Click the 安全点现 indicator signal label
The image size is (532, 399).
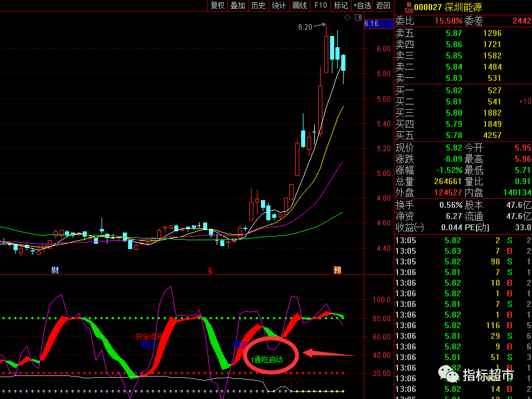[149, 336]
